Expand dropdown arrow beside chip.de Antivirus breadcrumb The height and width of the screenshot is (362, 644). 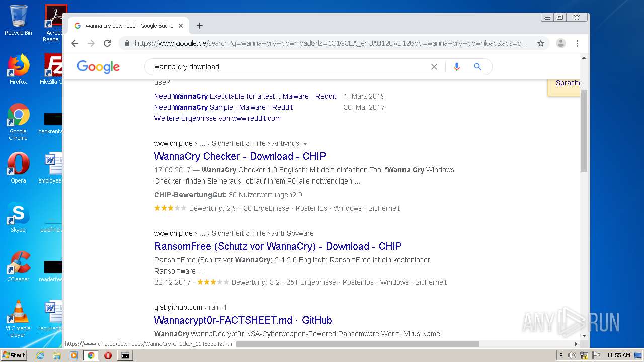tap(305, 144)
